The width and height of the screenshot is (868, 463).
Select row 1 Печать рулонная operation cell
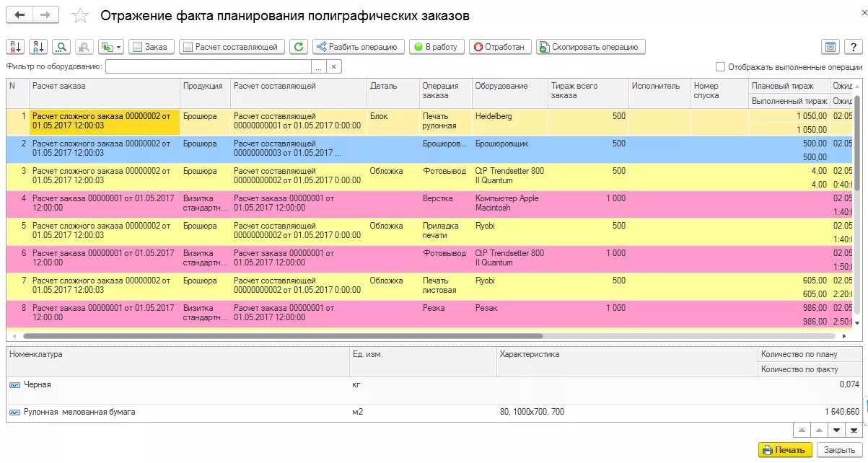(x=446, y=122)
